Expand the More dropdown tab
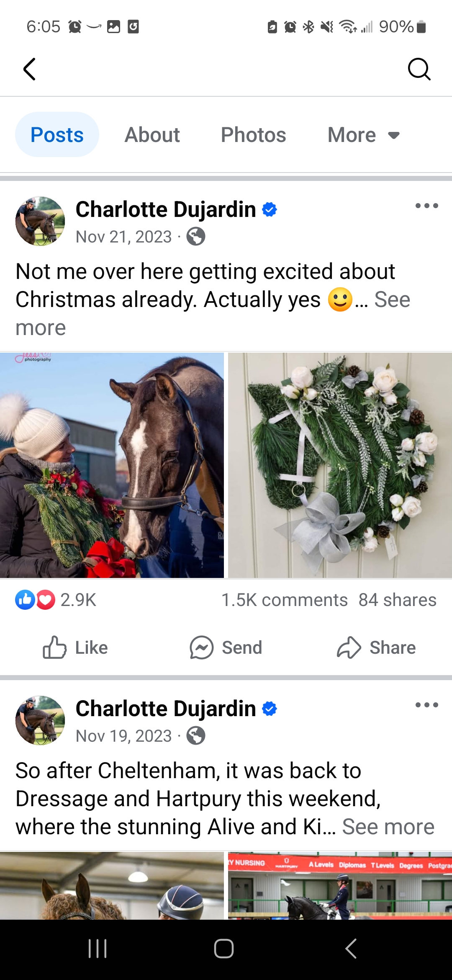This screenshot has width=452, height=980. pyautogui.click(x=364, y=135)
